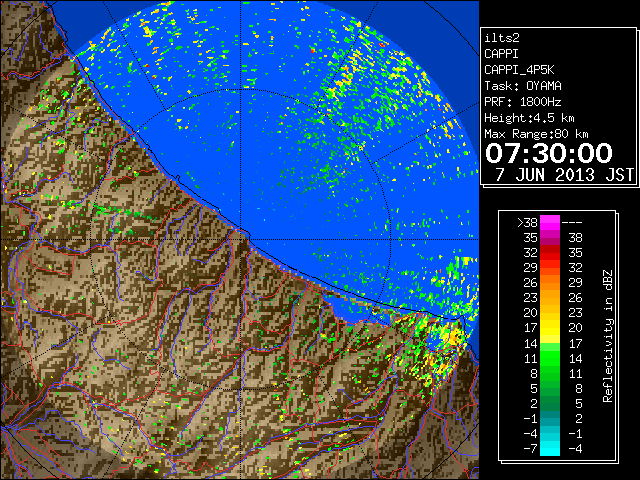This screenshot has height=480, width=640.
Task: Select the 'CAPPI_4P5K' product name text
Action: (519, 70)
